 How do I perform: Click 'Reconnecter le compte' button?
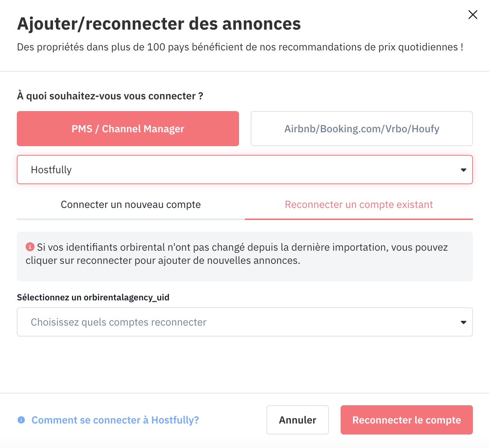[x=407, y=420]
